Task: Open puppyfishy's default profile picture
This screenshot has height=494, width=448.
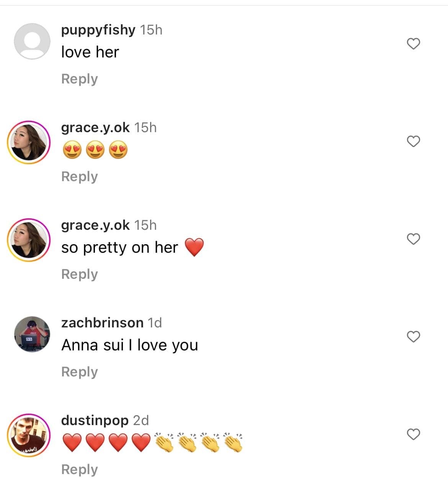Action: [32, 41]
